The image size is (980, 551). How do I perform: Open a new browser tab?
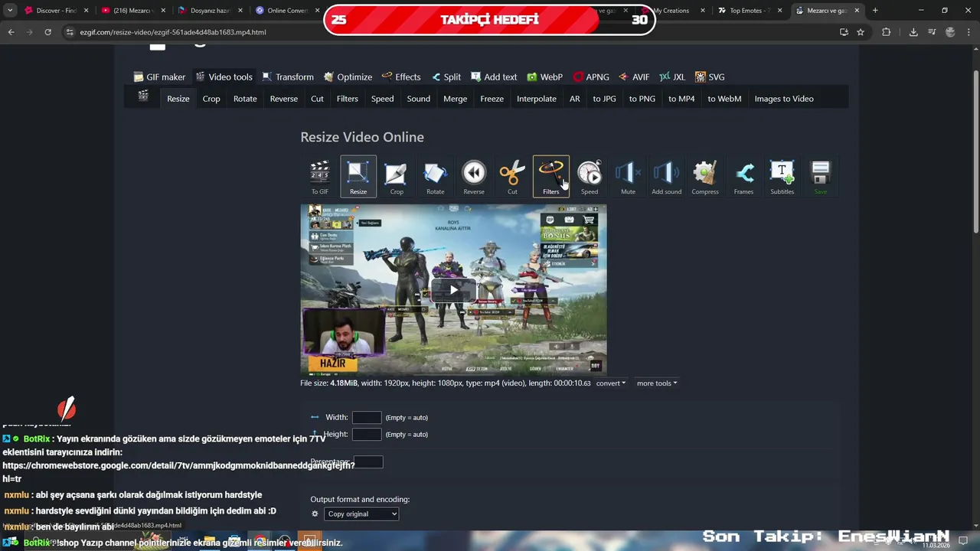(x=875, y=11)
